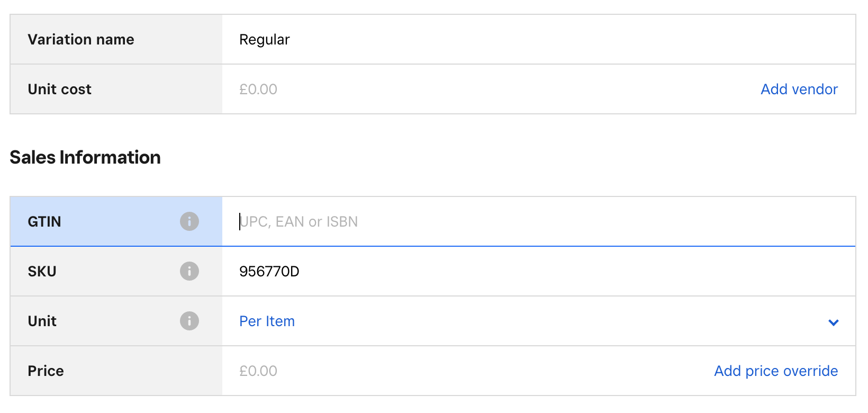View tooltip for Per Item unit
Viewport: 868px width, 413px height.
pyautogui.click(x=189, y=321)
